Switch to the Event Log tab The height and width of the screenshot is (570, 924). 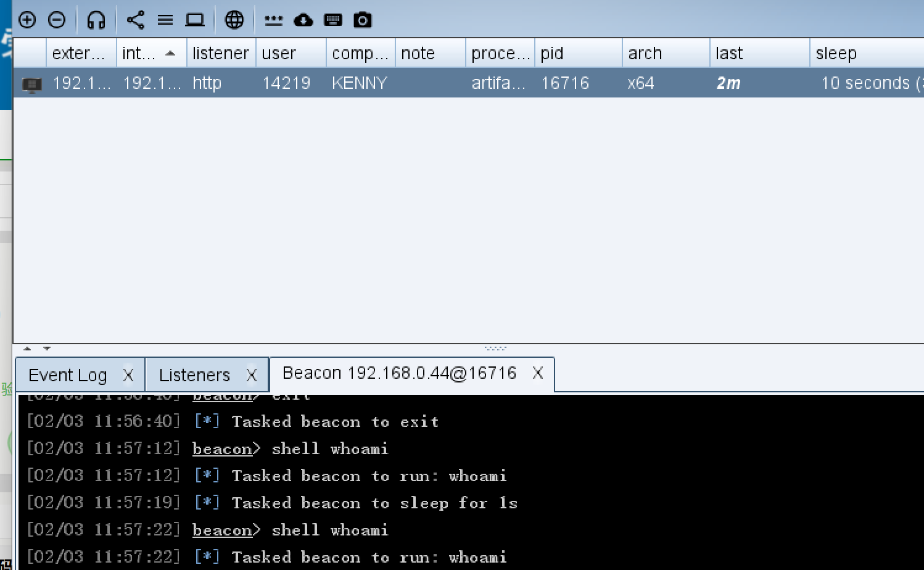(68, 375)
